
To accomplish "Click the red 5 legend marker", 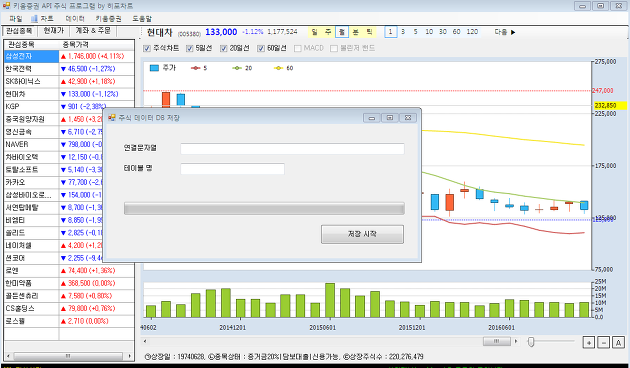I will 195,68.
